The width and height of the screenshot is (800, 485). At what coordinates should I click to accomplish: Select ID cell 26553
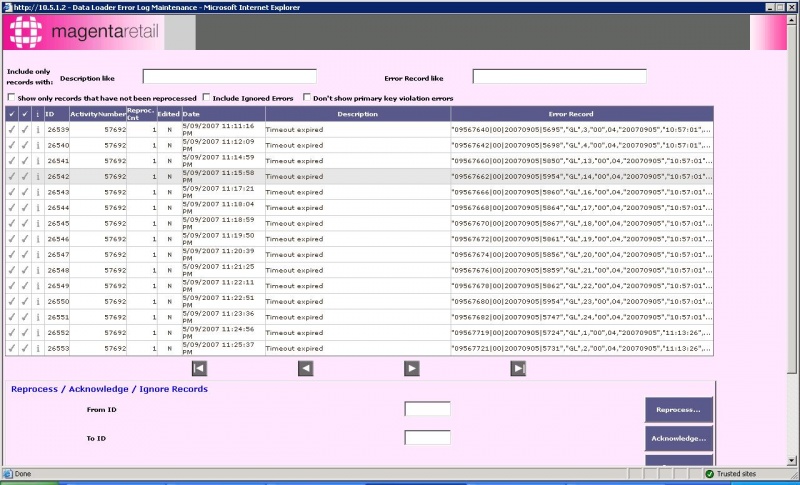click(55, 348)
